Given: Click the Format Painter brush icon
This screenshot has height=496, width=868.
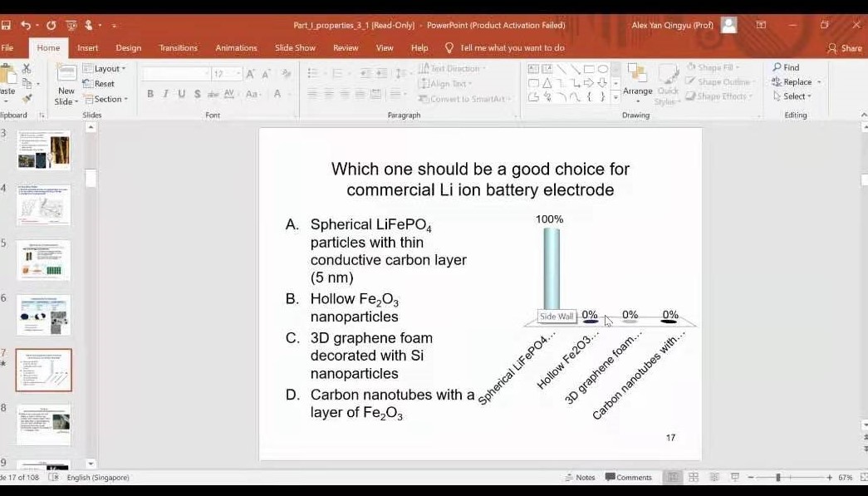Looking at the screenshot, I should pyautogui.click(x=27, y=98).
